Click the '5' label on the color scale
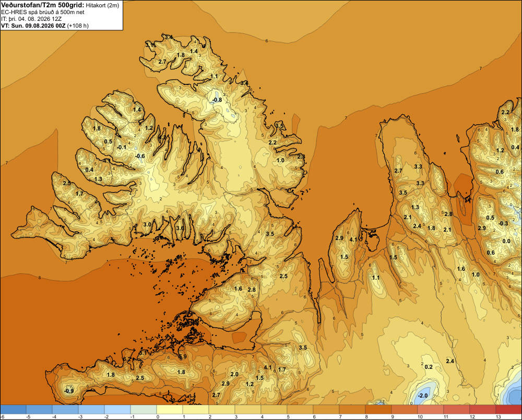Viewport: 522px width, 420px height. pyautogui.click(x=288, y=417)
